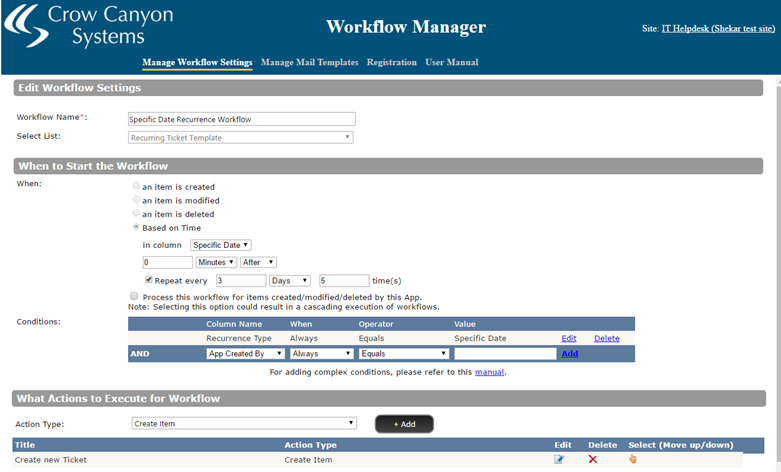Click the Workflow Name input field

[x=242, y=119]
